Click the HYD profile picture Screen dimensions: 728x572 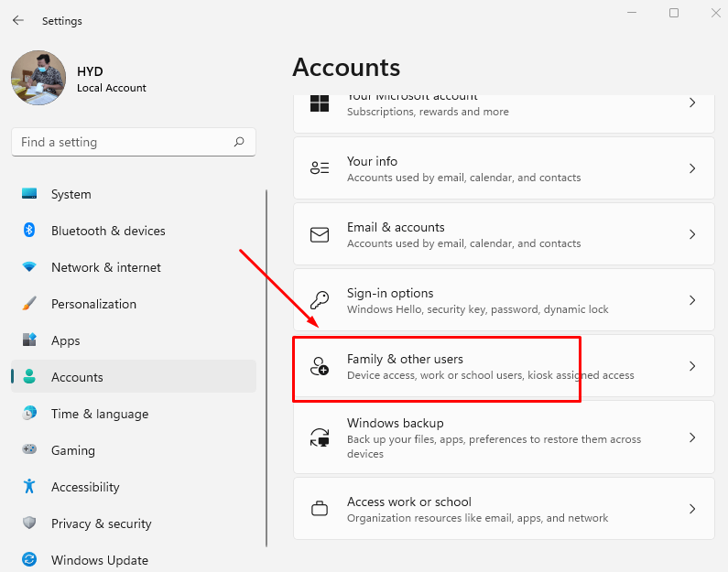38,78
